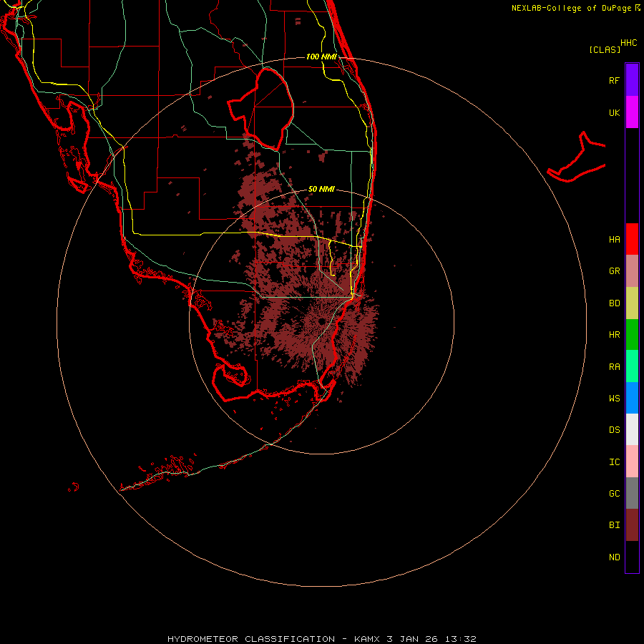Click Lake Okeechobee outline on map
Image resolution: width=644 pixels, height=644 pixels.
pyautogui.click(x=260, y=109)
